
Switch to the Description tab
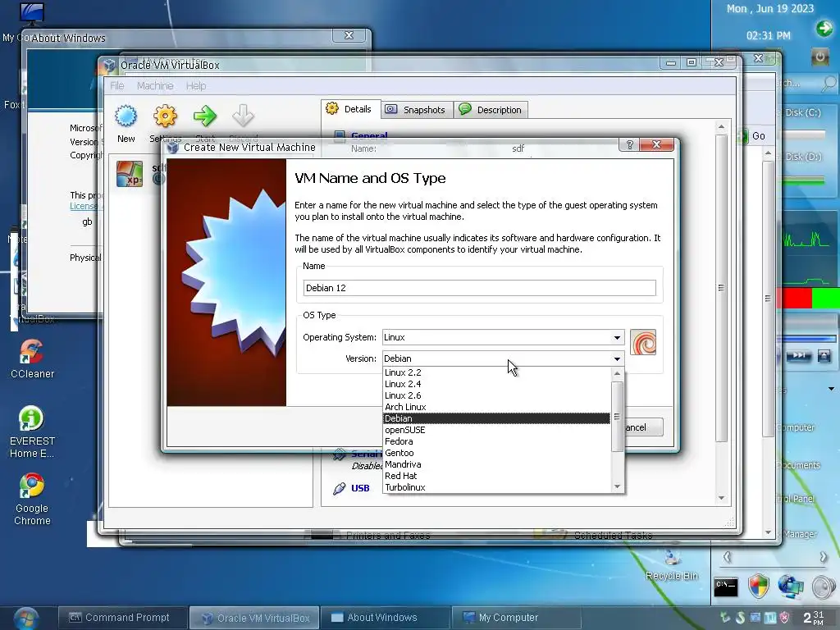point(491,110)
